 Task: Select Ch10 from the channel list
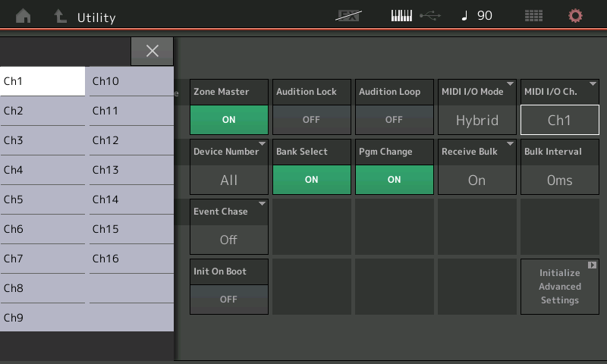131,81
